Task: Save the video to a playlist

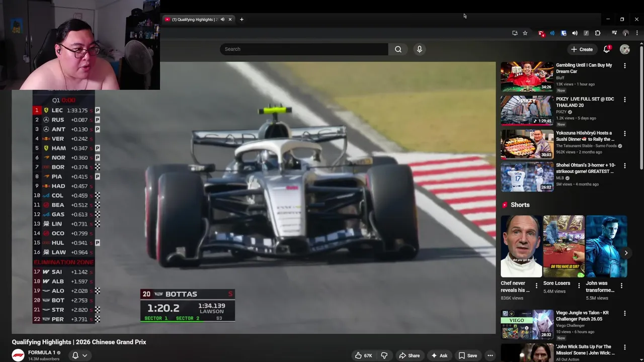Action: (x=467, y=355)
